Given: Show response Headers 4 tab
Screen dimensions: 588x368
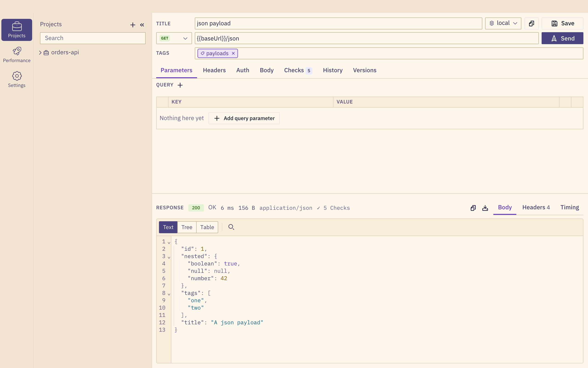Looking at the screenshot, I should point(536,207).
